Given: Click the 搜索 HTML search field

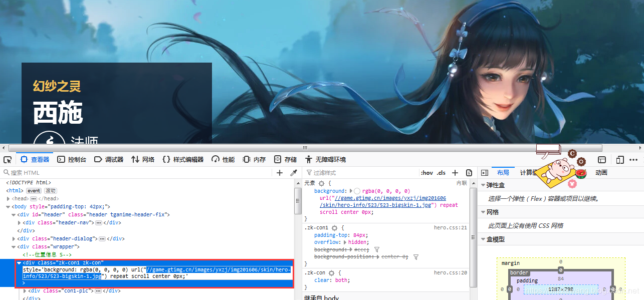Looking at the screenshot, I should tap(135, 173).
